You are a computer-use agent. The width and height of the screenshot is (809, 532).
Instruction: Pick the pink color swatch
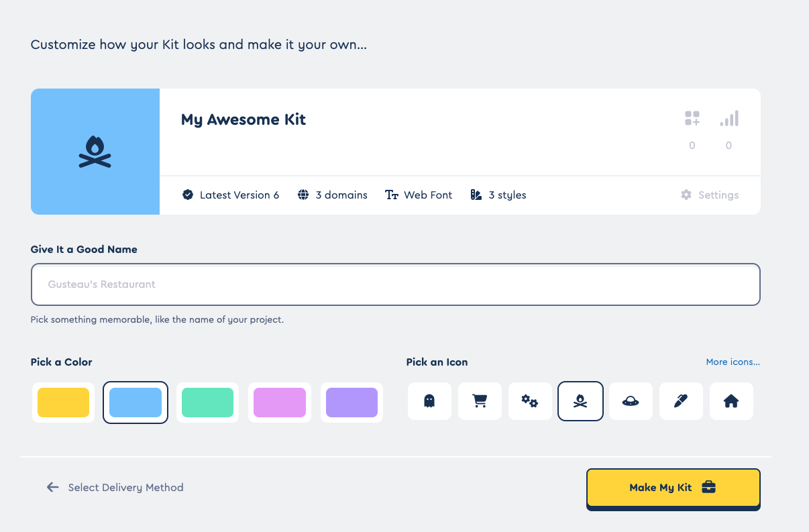tap(280, 403)
